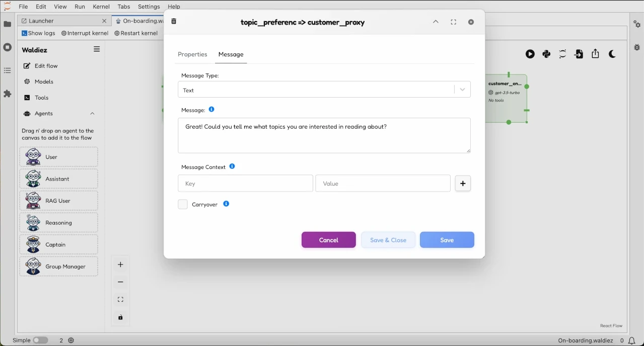The height and width of the screenshot is (346, 644).
Task: Toggle the canvas lock interactivity button
Action: pyautogui.click(x=120, y=317)
